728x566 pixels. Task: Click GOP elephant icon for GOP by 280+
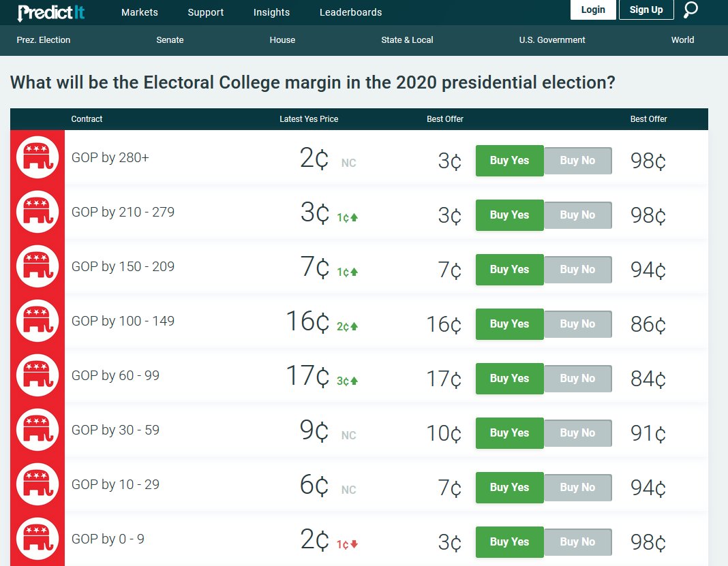click(37, 157)
